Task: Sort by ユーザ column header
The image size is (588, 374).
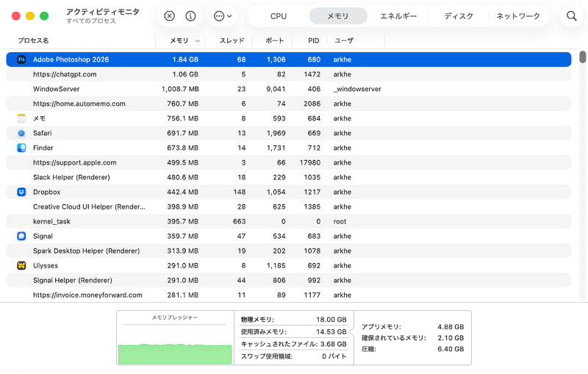Action: tap(344, 40)
